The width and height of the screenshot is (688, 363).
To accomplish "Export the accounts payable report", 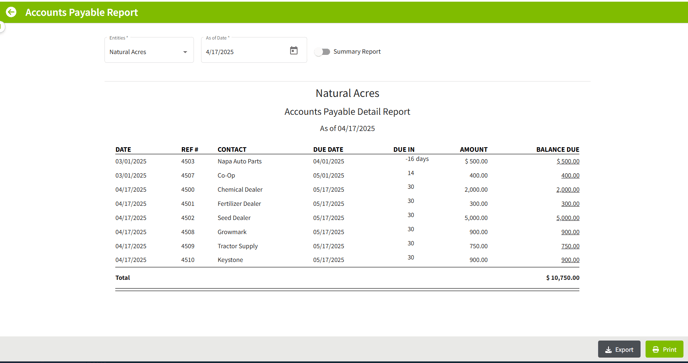I will click(619, 349).
